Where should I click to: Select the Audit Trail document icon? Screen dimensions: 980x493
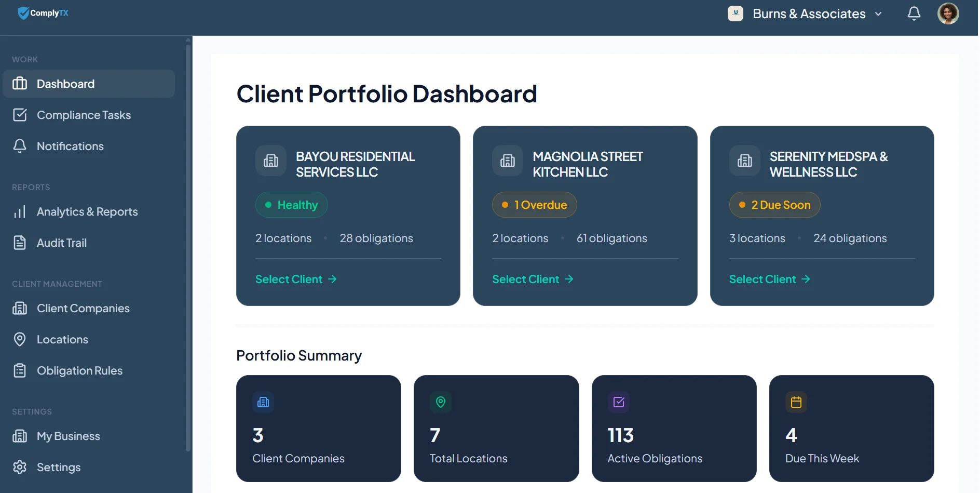click(20, 243)
